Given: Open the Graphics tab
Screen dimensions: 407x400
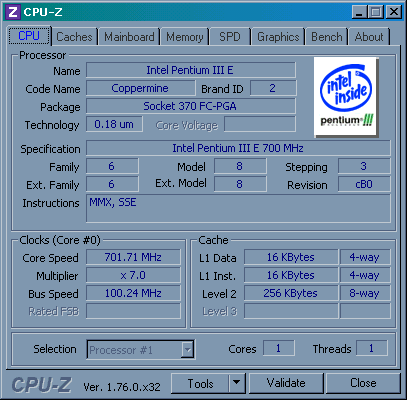Looking at the screenshot, I should pyautogui.click(x=278, y=37).
